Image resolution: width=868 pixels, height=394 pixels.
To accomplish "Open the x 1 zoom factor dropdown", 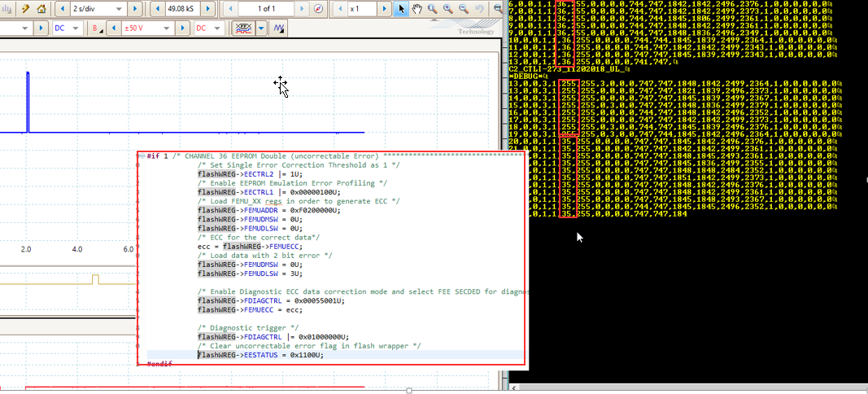I will click(x=363, y=8).
